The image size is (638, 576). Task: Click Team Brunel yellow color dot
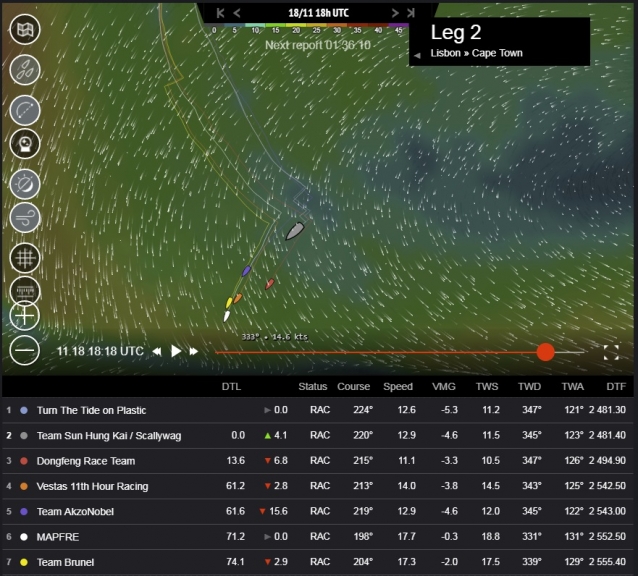[x=24, y=562]
